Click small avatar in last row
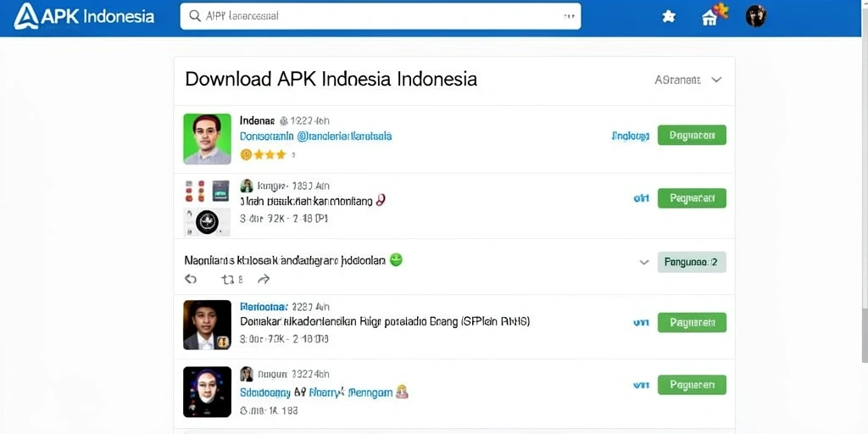The height and width of the screenshot is (434, 868). [247, 374]
